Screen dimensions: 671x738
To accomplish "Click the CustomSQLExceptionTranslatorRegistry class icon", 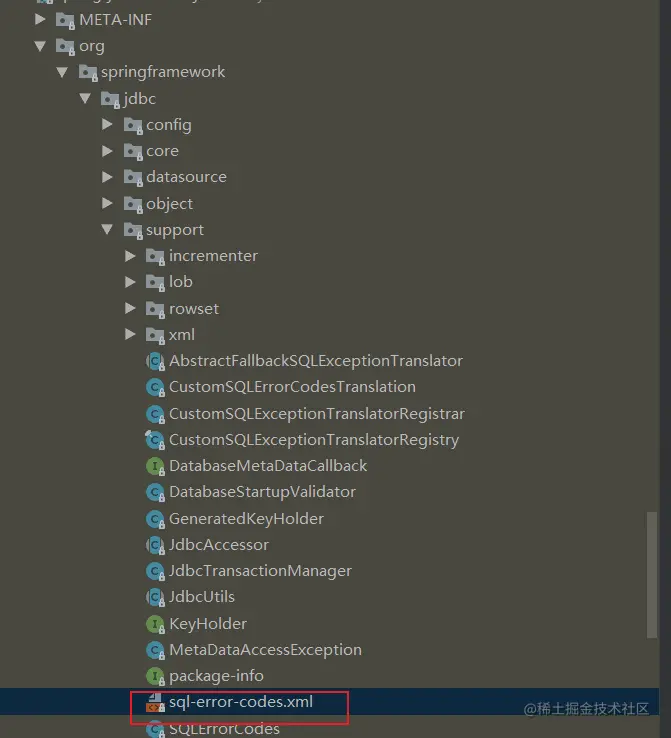I will tap(155, 440).
